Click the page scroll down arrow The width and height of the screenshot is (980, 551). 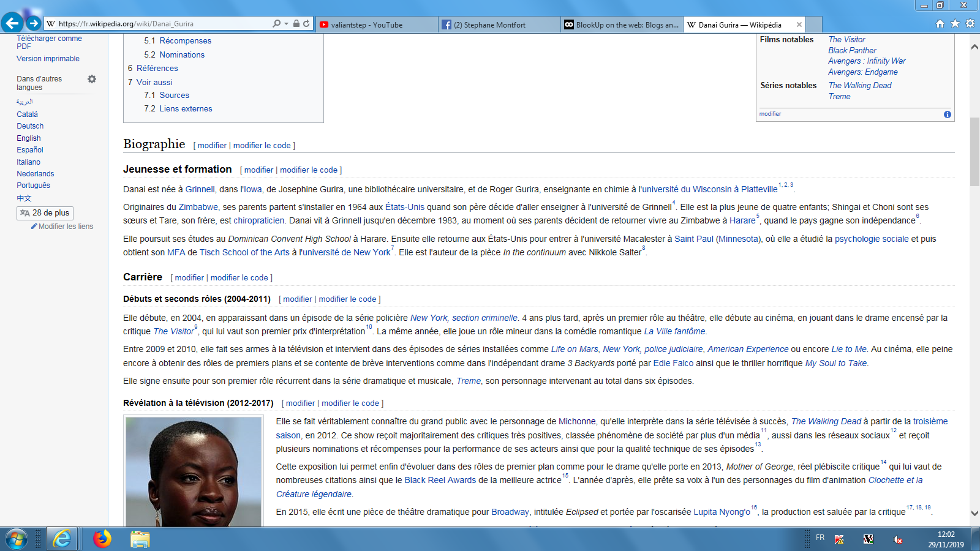pos(974,513)
